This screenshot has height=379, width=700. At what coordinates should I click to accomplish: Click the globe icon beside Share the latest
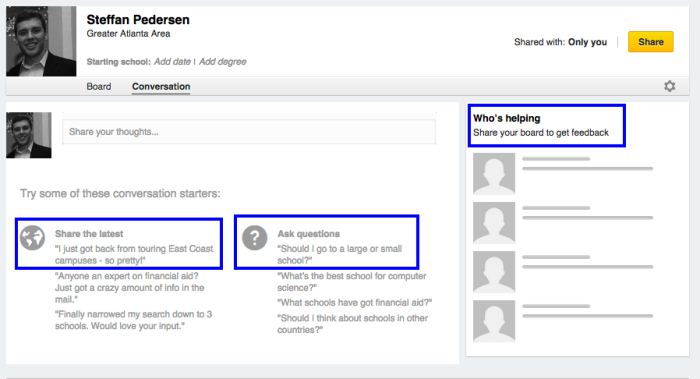pyautogui.click(x=32, y=238)
